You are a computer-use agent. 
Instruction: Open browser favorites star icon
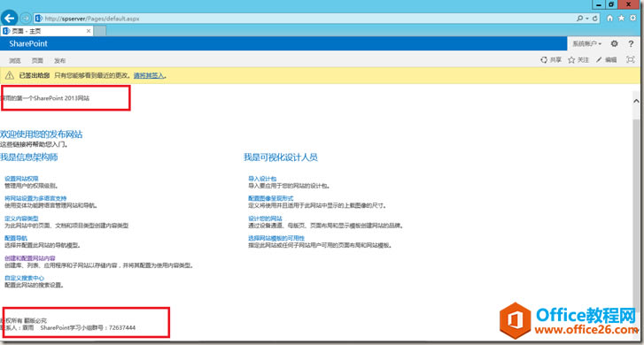click(x=621, y=18)
